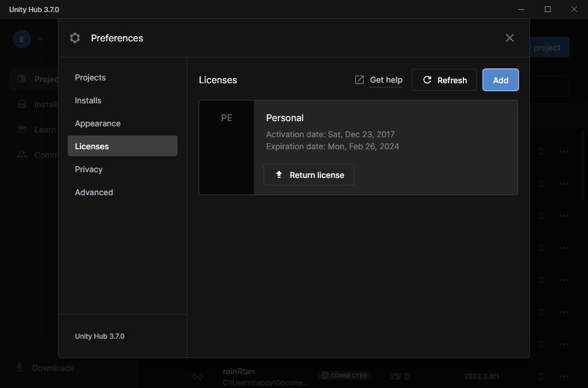Click the Projects cube icon in sidebar
Viewport: 588px width, 388px height.
pos(22,79)
